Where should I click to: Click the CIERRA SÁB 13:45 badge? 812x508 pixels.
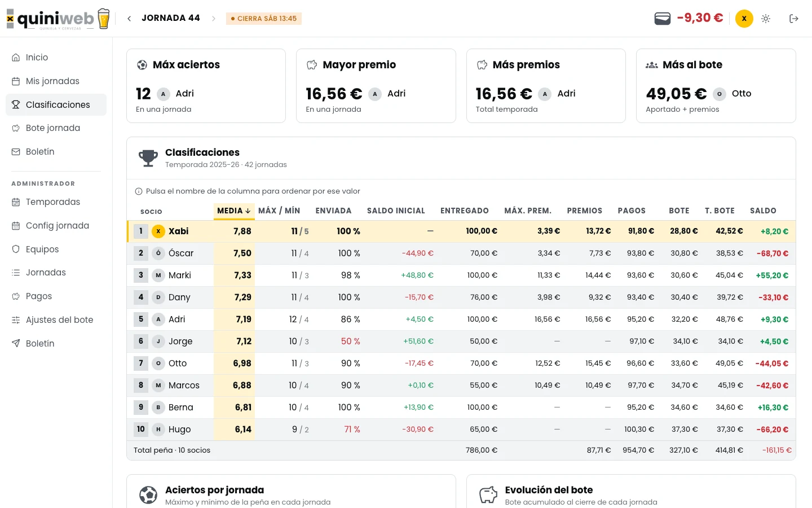pos(264,19)
